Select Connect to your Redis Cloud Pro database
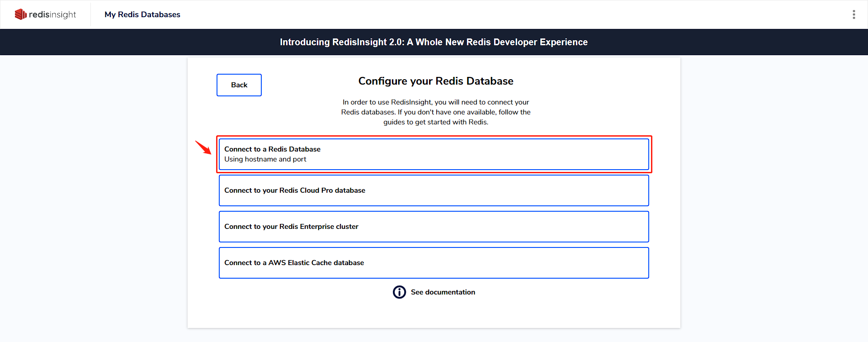Viewport: 868px width, 342px height. [x=434, y=190]
